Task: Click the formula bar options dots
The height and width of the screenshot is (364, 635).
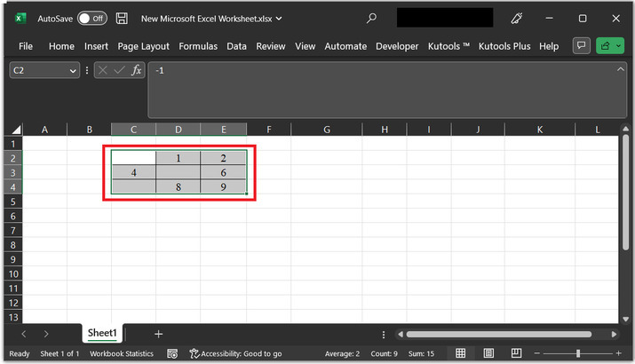Action: pos(87,70)
